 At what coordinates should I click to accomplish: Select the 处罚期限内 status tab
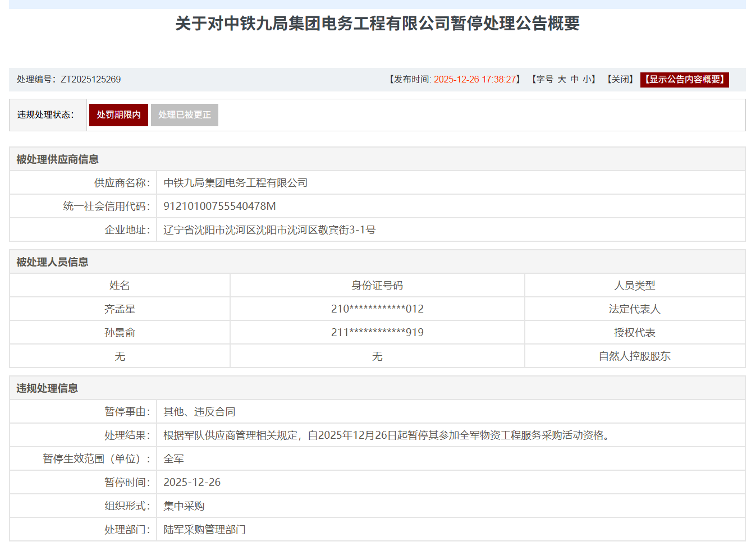click(118, 114)
